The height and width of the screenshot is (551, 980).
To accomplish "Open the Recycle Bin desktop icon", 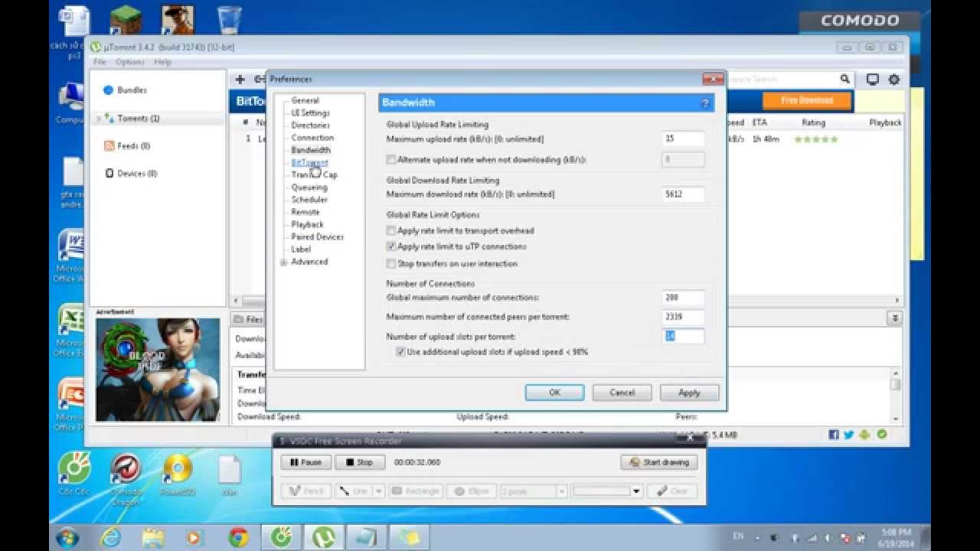I will point(230,20).
